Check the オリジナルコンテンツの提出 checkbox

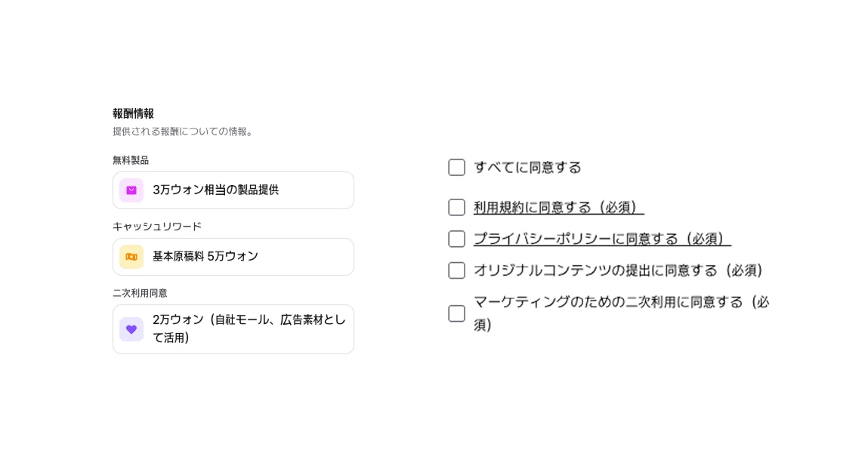coord(456,270)
